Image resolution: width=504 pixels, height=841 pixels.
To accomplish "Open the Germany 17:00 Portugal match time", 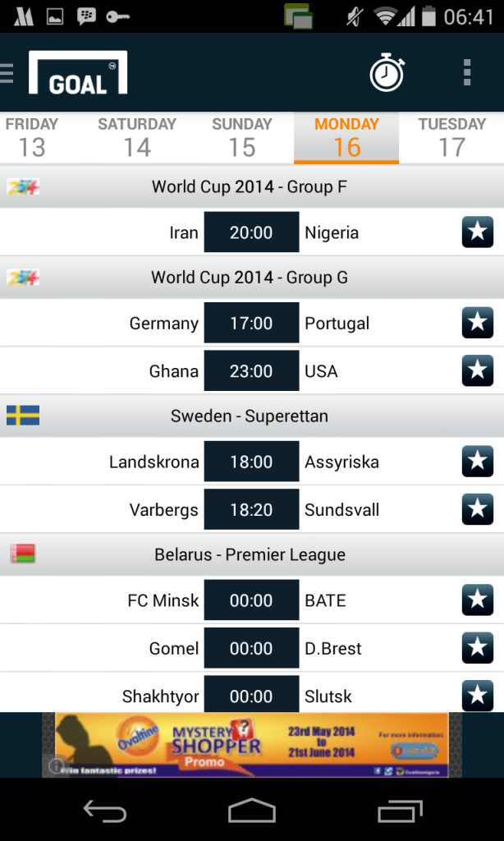I will point(251,323).
